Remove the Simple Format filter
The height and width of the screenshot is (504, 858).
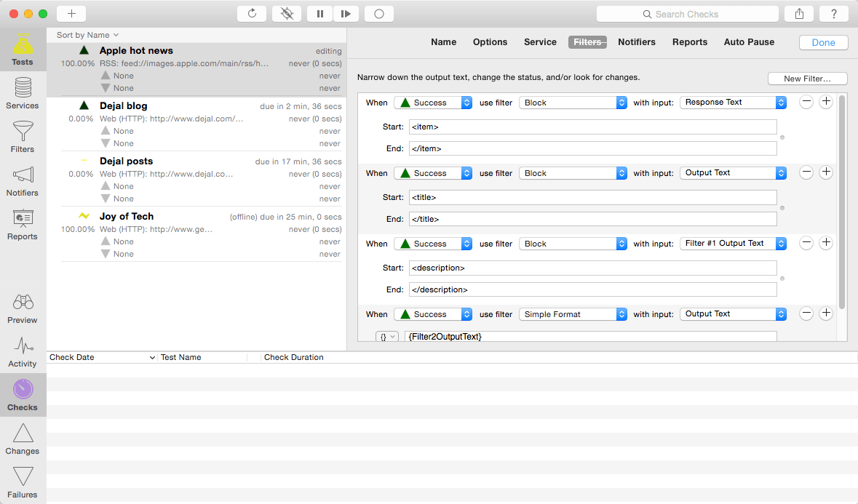pos(806,313)
